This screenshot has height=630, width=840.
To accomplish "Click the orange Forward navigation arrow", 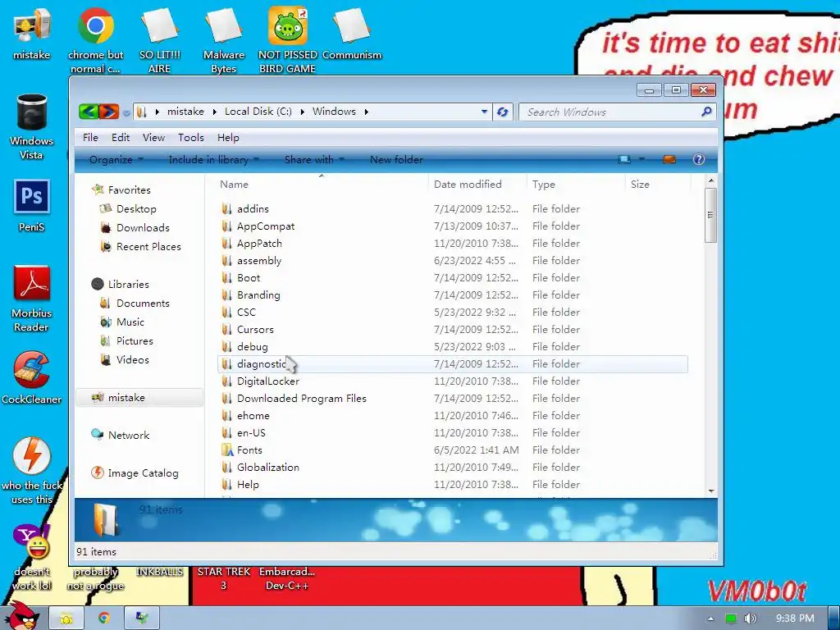I will pyautogui.click(x=109, y=112).
